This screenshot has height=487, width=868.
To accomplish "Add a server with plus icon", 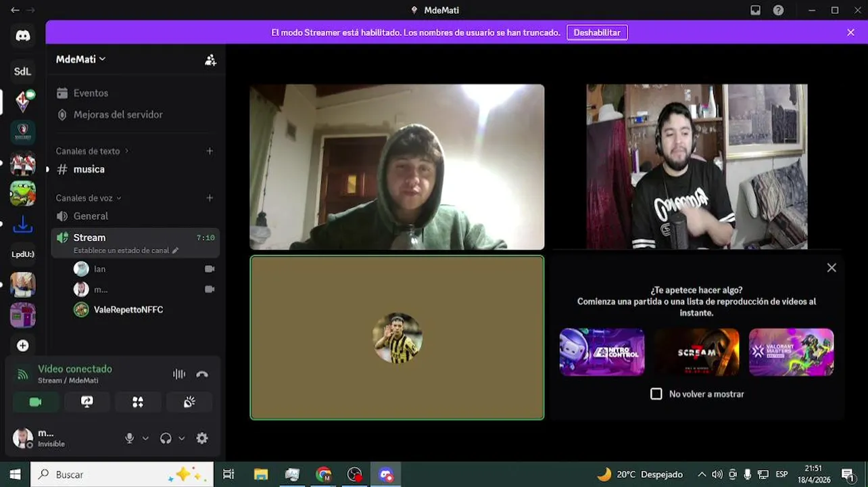I will coord(22,346).
